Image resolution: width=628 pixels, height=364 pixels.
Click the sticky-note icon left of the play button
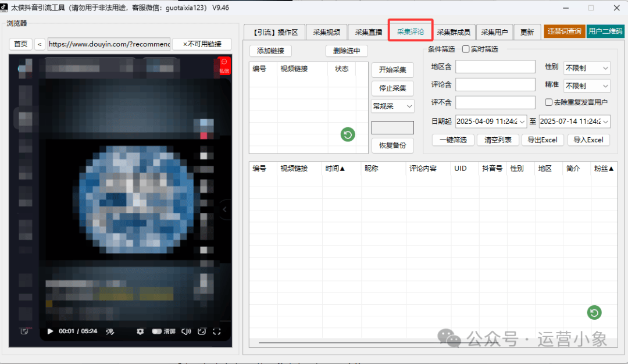click(24, 331)
